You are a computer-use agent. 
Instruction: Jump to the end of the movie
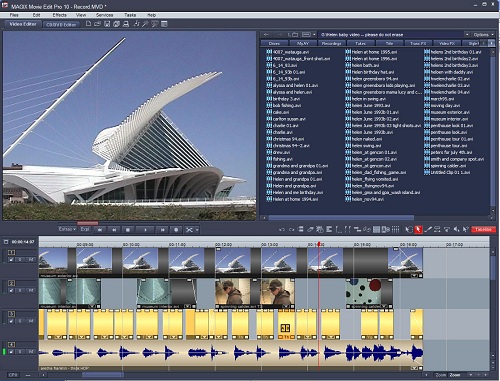click(162, 230)
